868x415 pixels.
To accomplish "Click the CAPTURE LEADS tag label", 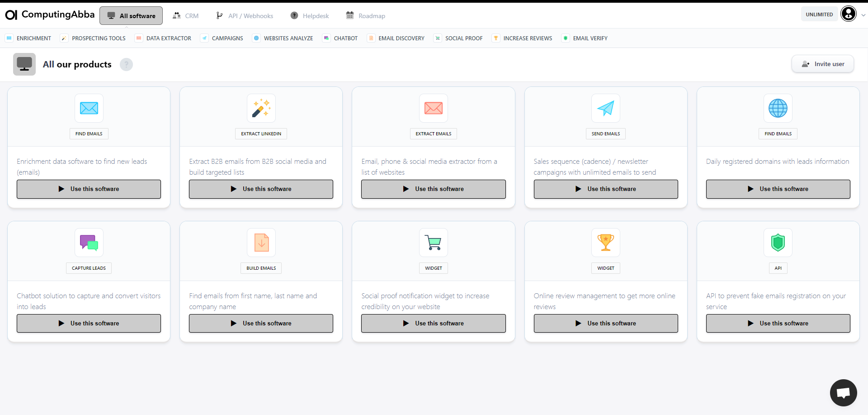I will tap(89, 268).
